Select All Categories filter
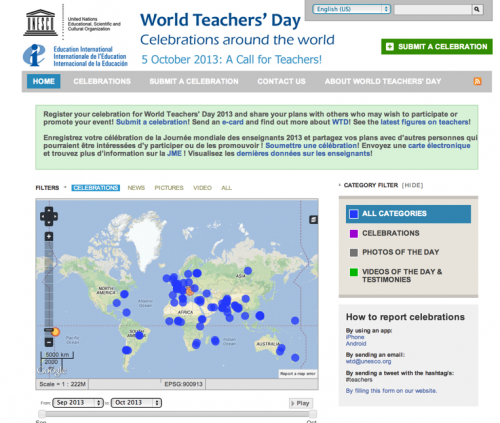Screen dimensions: 500x423 pos(408,214)
